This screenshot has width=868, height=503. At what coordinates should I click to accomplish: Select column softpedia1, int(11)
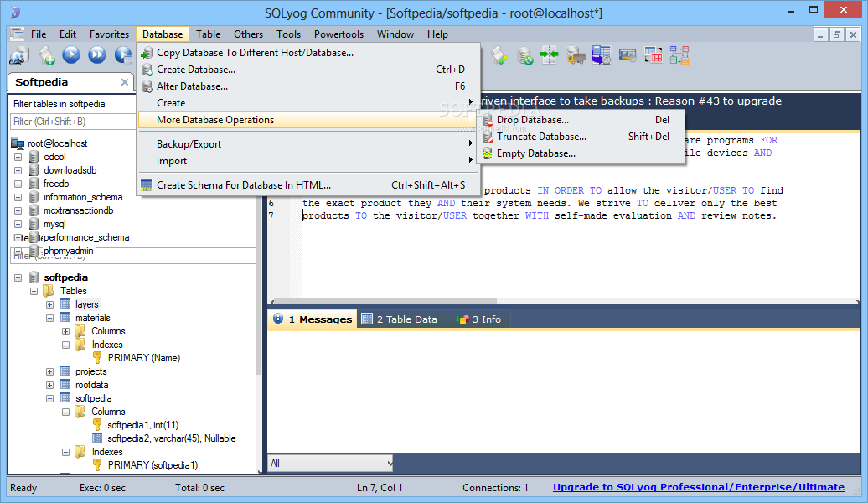tap(142, 425)
